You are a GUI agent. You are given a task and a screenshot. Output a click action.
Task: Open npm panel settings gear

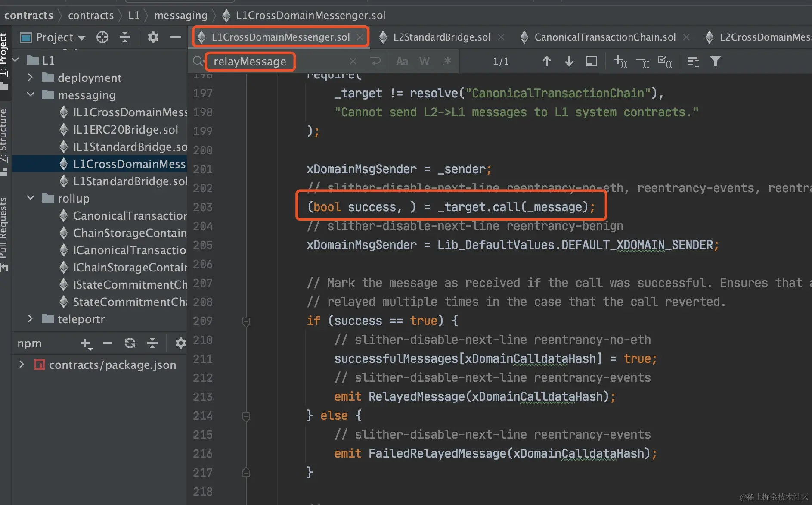click(181, 343)
